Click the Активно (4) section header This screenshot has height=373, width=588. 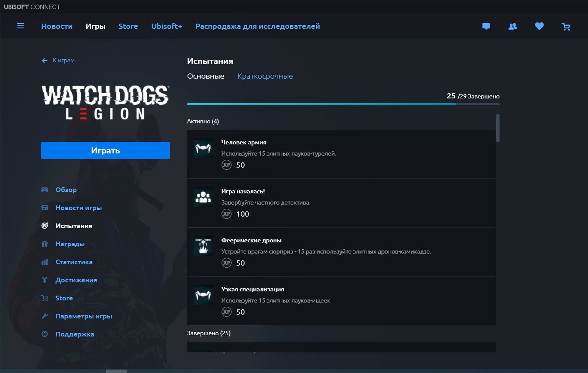(x=203, y=122)
